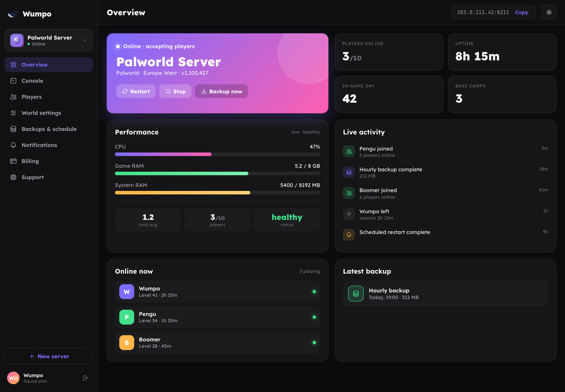Click the plus icon on New server
The width and height of the screenshot is (565, 392).
click(32, 356)
